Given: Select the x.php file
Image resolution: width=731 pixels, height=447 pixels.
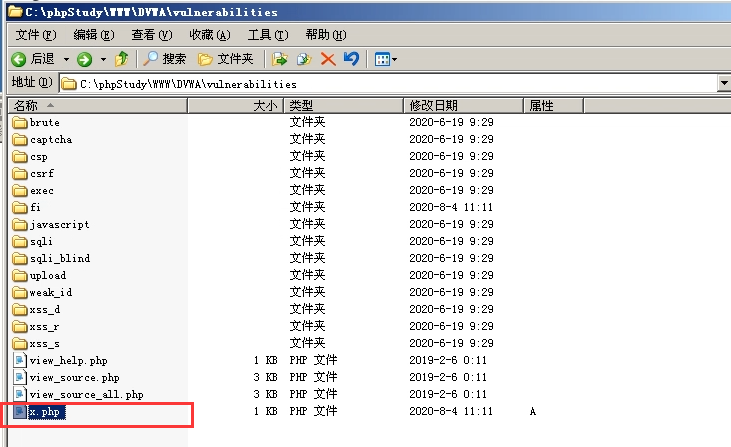Looking at the screenshot, I should [x=46, y=411].
